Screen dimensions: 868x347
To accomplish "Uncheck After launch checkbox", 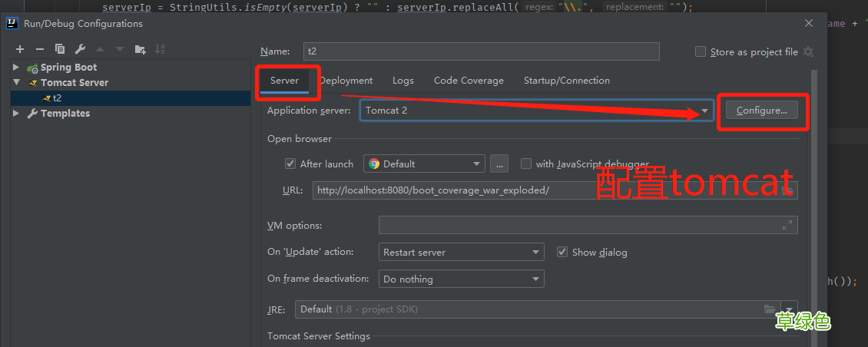I will click(290, 164).
